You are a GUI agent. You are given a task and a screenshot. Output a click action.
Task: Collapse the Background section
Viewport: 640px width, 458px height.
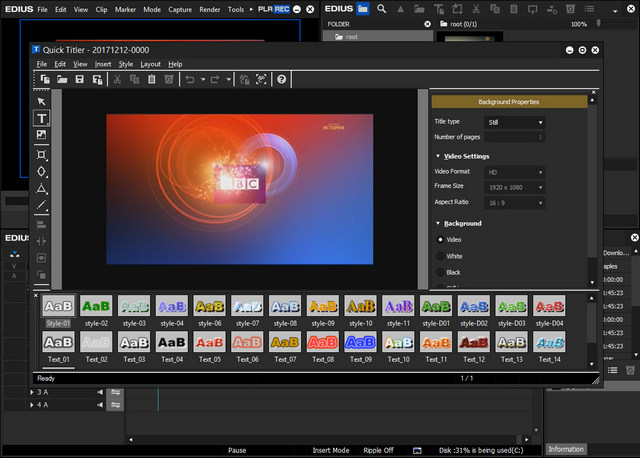tap(438, 223)
